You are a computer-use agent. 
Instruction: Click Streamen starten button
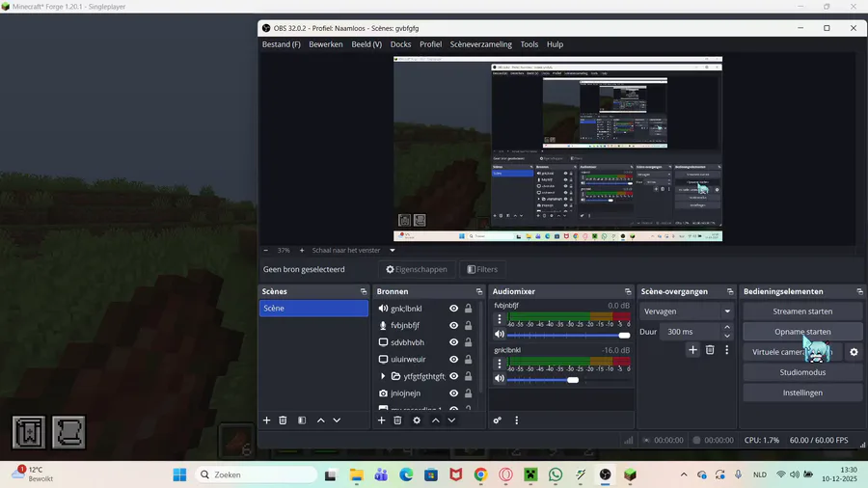pyautogui.click(x=802, y=312)
